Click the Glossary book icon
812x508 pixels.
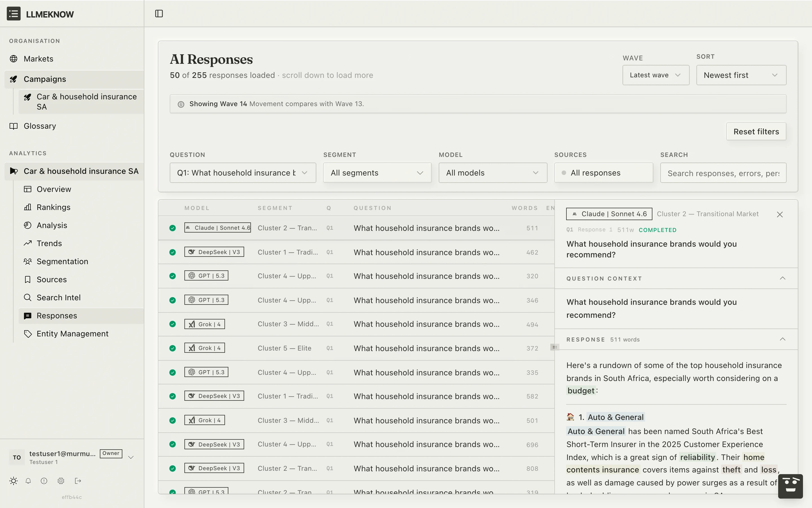[x=14, y=126]
